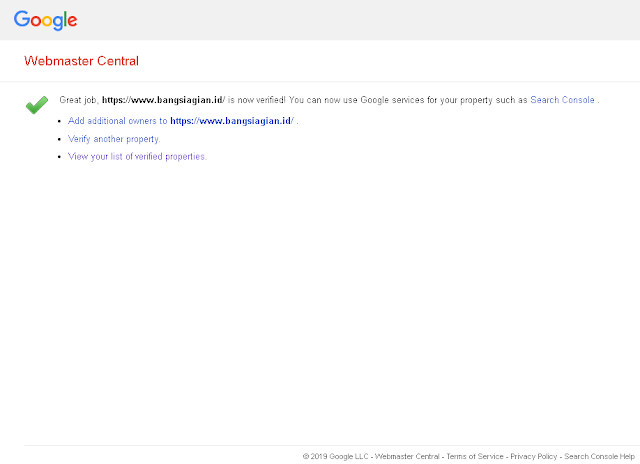Open the Search Console link
The width and height of the screenshot is (640, 464).
[x=562, y=100]
